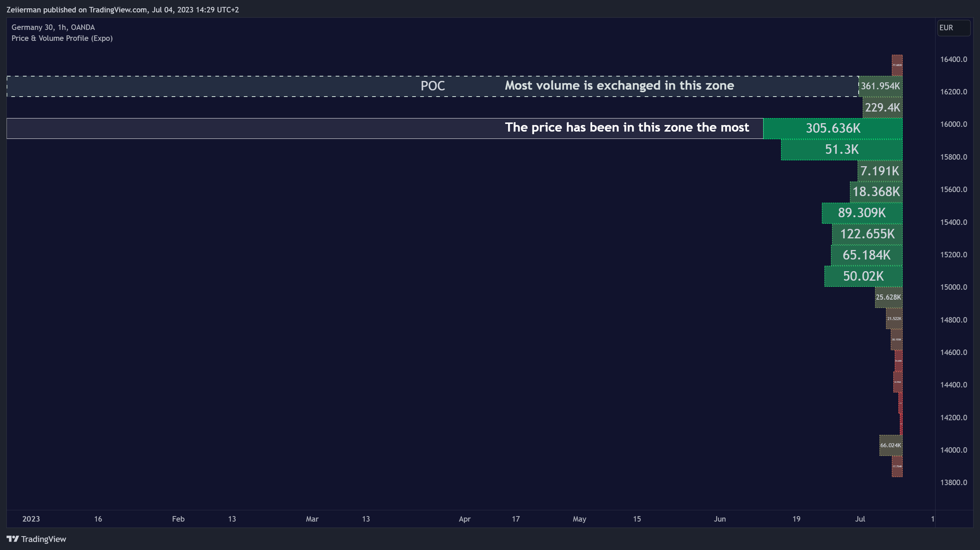
Task: Click the 14200.0 price axis label
Action: 953,418
